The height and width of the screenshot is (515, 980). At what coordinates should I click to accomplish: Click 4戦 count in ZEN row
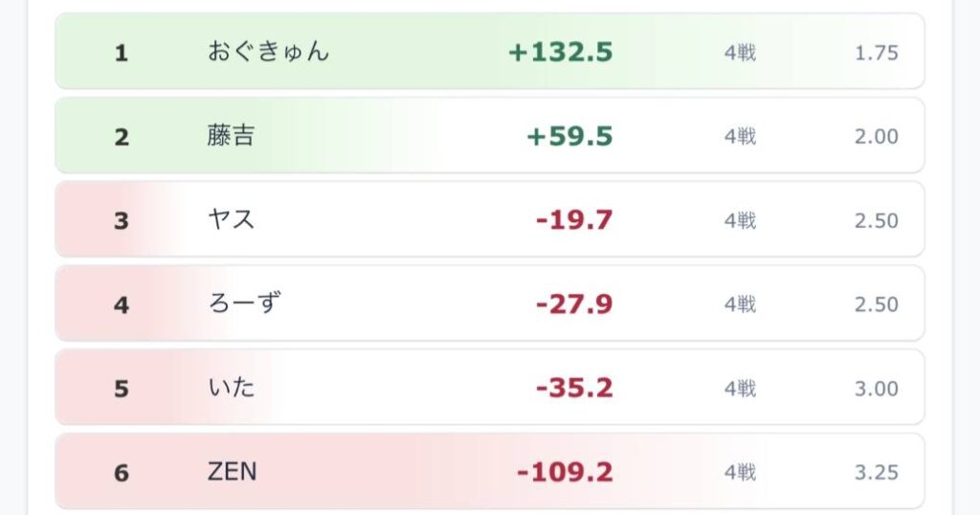point(740,473)
